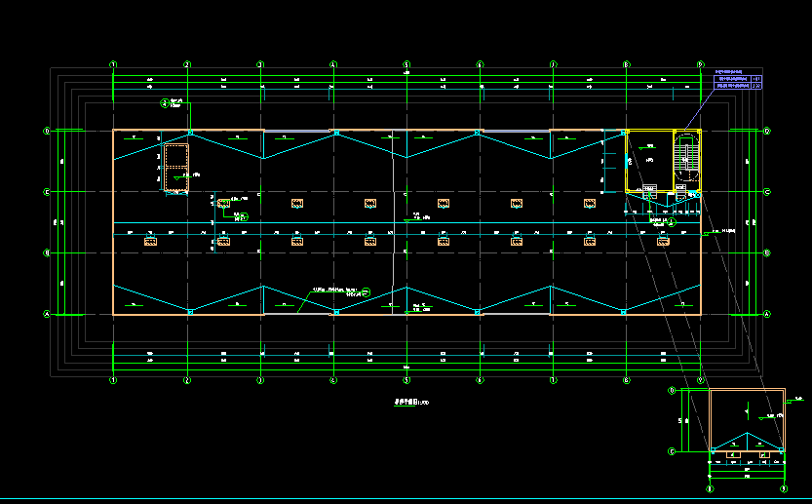Select the leftmost roof vent in upper row

point(224,204)
